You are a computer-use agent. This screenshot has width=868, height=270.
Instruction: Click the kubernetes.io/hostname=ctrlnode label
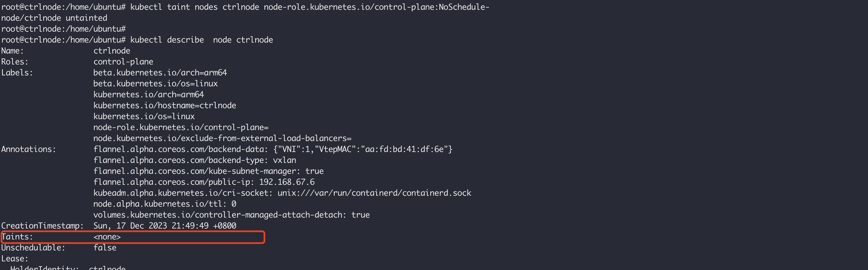pos(164,106)
